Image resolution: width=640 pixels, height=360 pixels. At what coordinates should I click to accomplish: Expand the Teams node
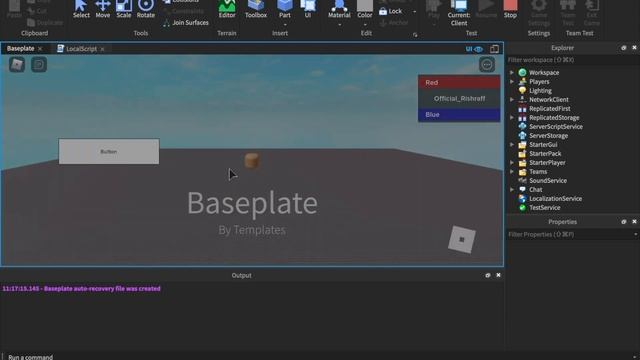pos(512,171)
